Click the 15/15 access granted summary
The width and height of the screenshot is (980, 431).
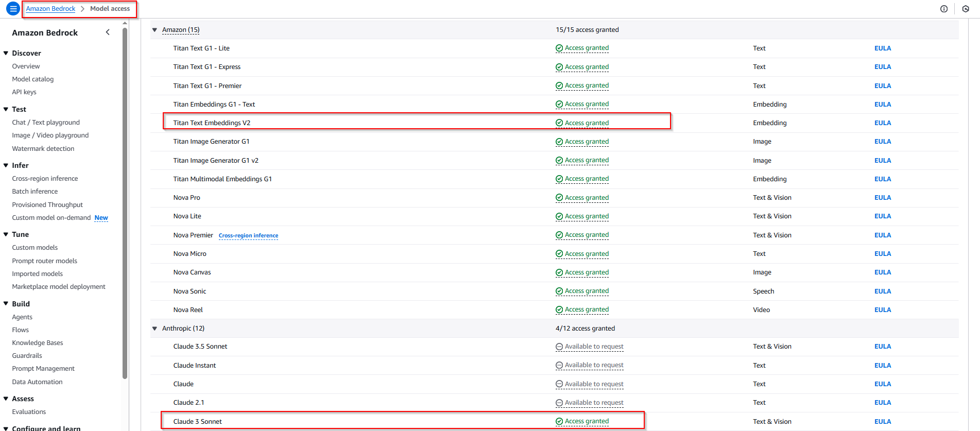tap(587, 30)
